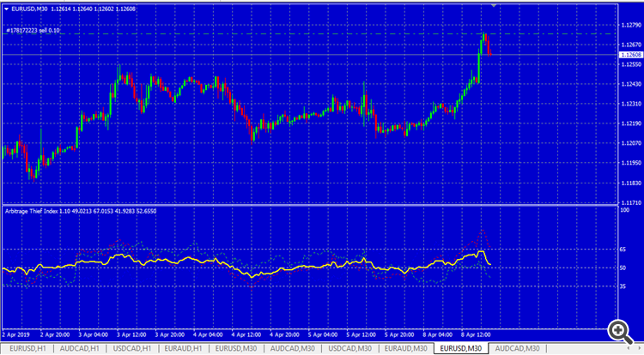This screenshot has height=355, width=644.
Task: Click the '#178172223 sell 0.10' order label
Action: (33, 30)
